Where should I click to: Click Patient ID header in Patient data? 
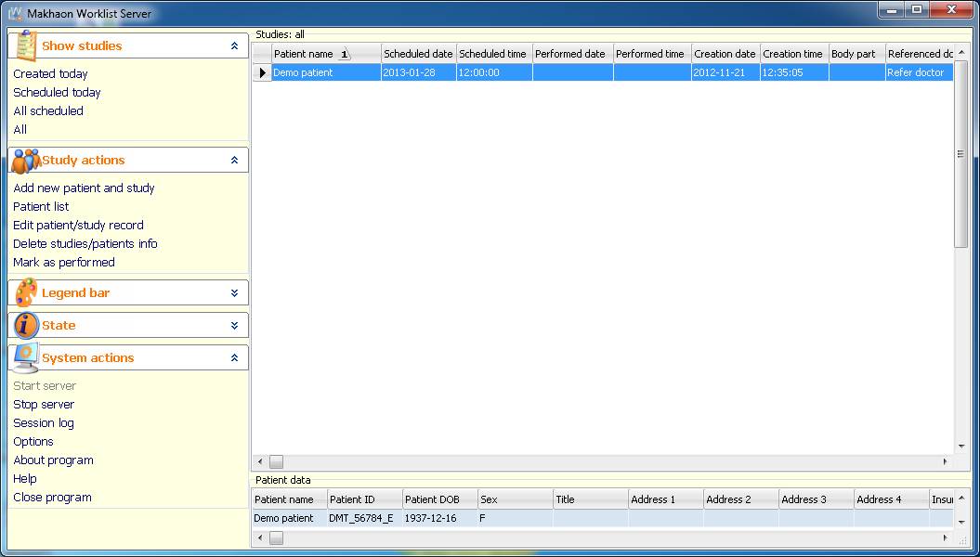[x=364, y=499]
